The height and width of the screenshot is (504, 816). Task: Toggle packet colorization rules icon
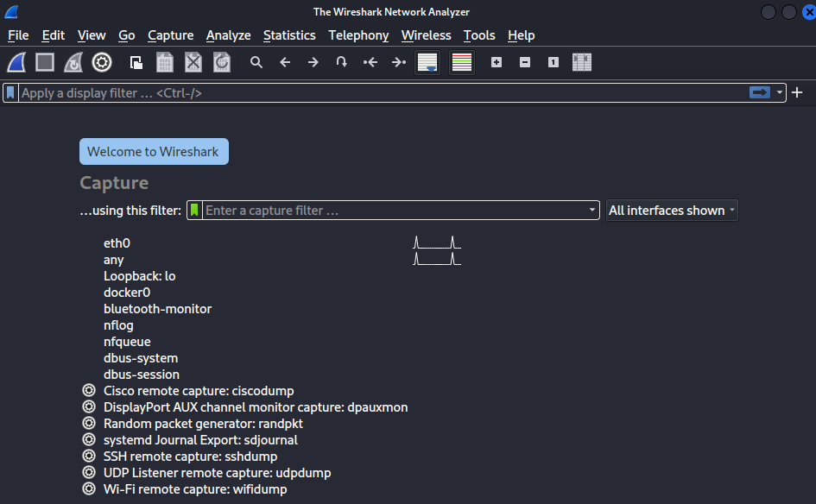point(462,62)
